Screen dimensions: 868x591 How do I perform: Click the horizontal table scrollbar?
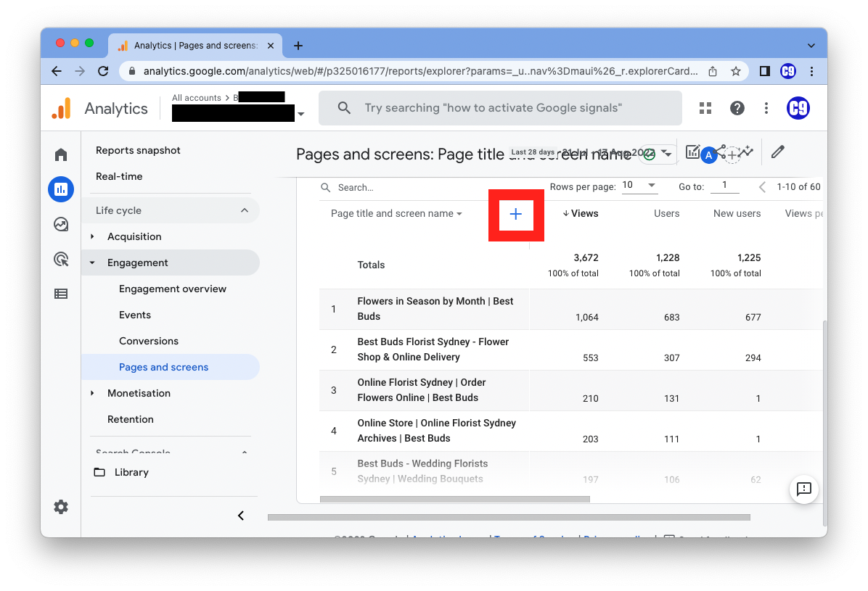454,499
